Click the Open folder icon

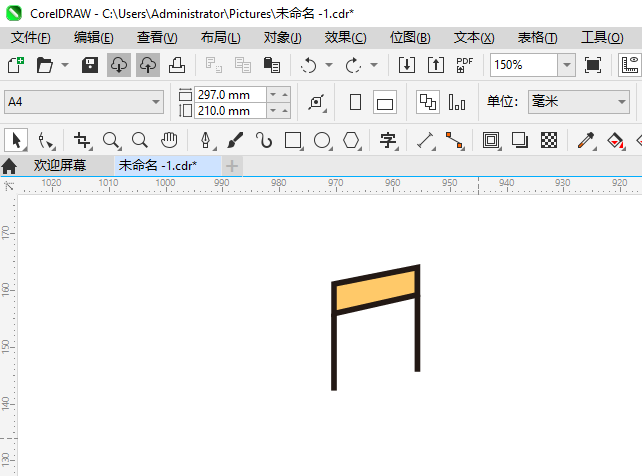(44, 65)
